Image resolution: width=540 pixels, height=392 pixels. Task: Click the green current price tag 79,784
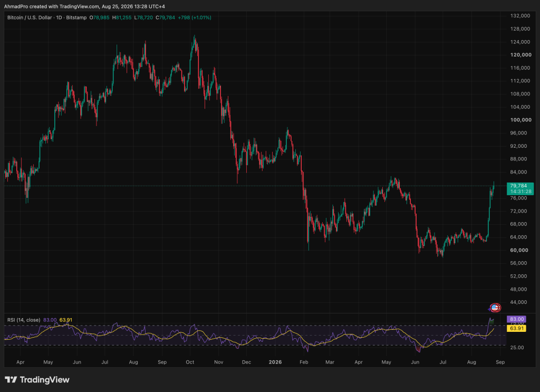[x=520, y=188]
